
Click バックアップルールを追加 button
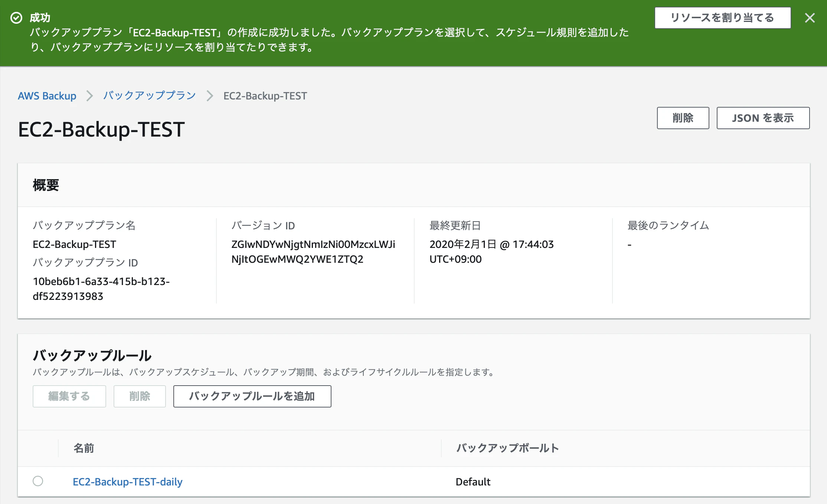[252, 396]
